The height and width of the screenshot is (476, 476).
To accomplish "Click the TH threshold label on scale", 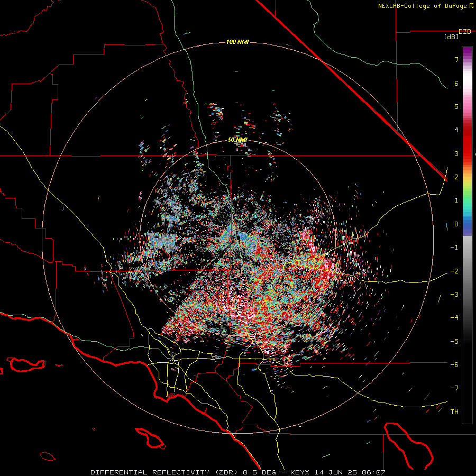I will (454, 412).
